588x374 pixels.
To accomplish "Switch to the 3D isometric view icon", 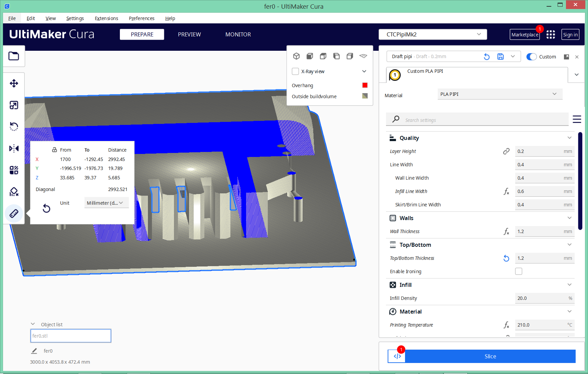I will tap(296, 56).
